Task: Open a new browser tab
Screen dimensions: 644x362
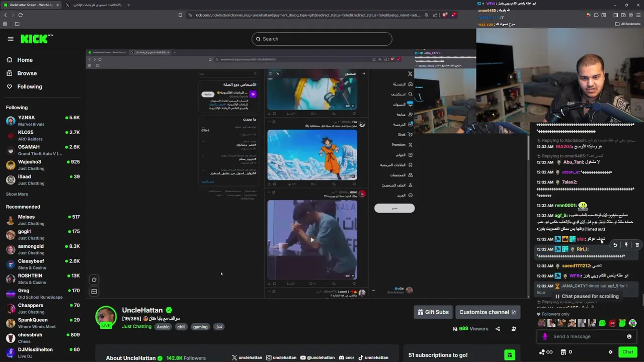Action: pyautogui.click(x=129, y=5)
